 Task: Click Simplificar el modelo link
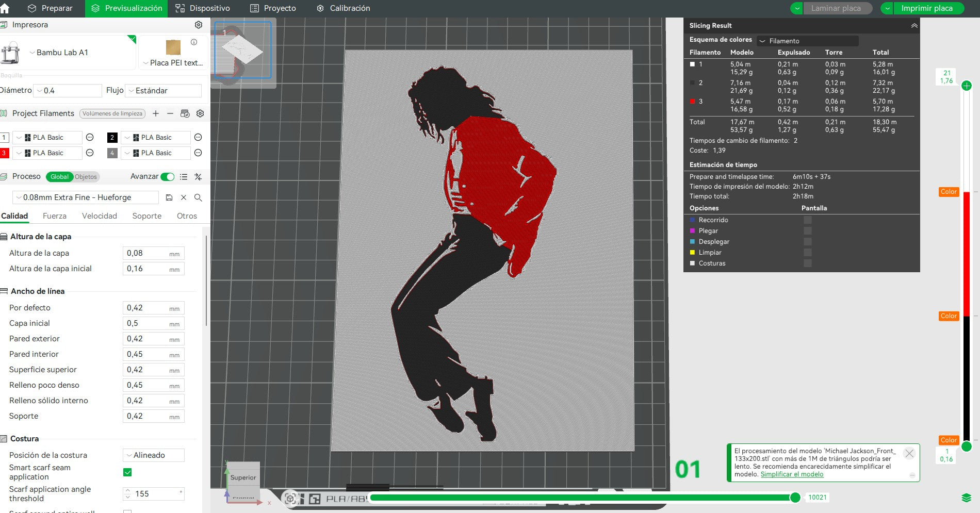(792, 474)
